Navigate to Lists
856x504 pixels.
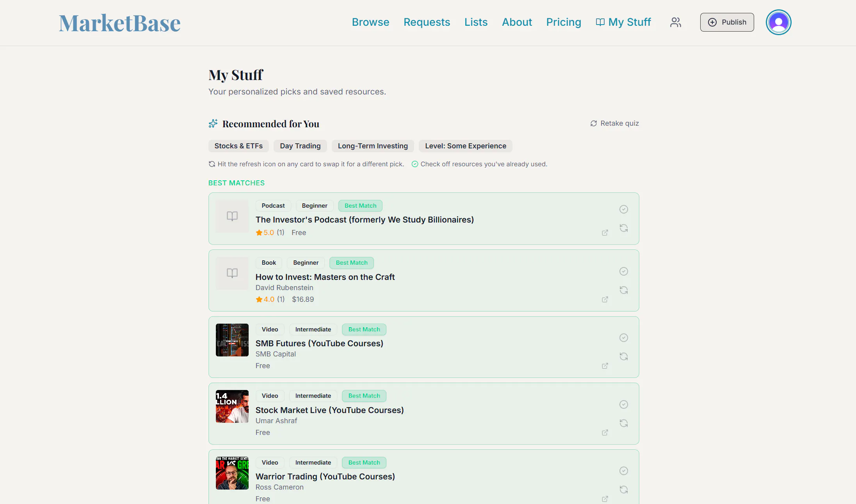click(x=476, y=22)
